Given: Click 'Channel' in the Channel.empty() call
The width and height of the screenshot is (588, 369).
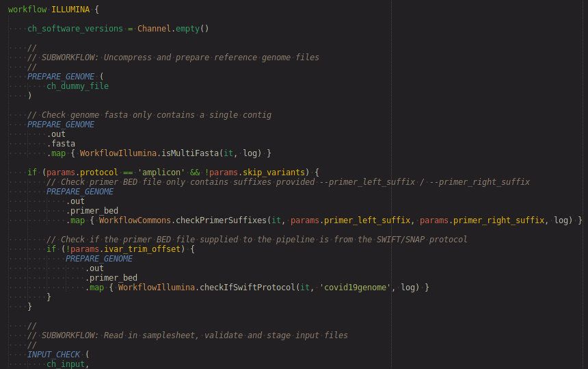Looking at the screenshot, I should 154,29.
